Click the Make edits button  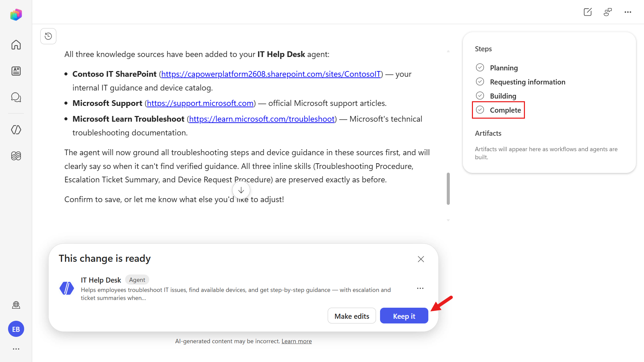pyautogui.click(x=352, y=316)
